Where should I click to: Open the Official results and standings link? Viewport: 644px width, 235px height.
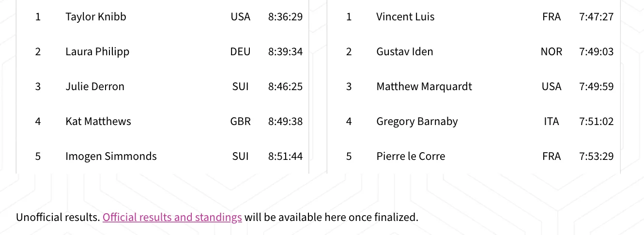(x=172, y=217)
